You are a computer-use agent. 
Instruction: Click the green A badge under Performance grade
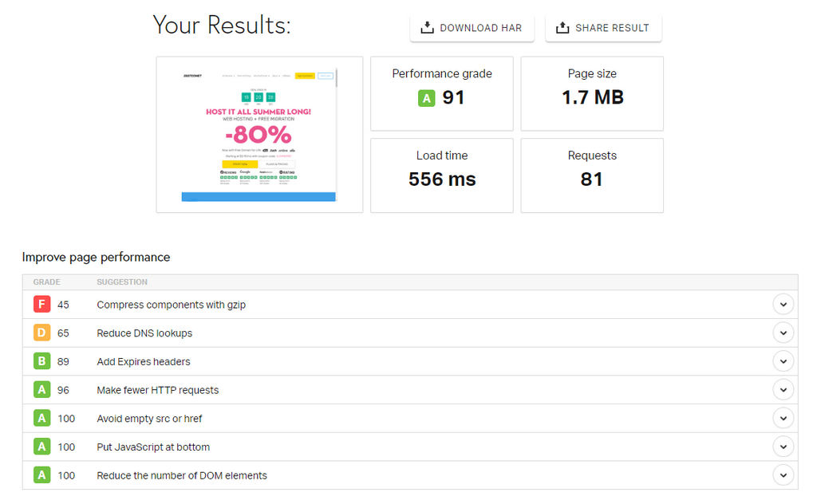click(426, 98)
